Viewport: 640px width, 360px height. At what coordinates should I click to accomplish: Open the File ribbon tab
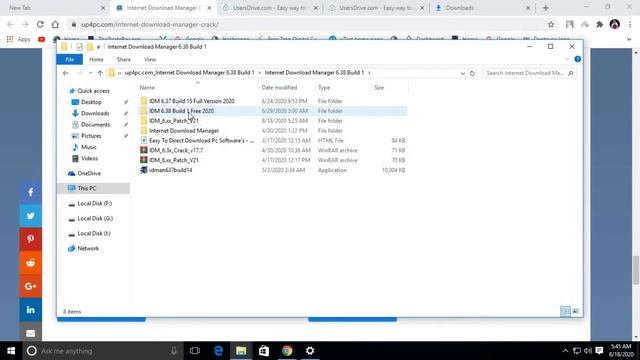(x=70, y=60)
